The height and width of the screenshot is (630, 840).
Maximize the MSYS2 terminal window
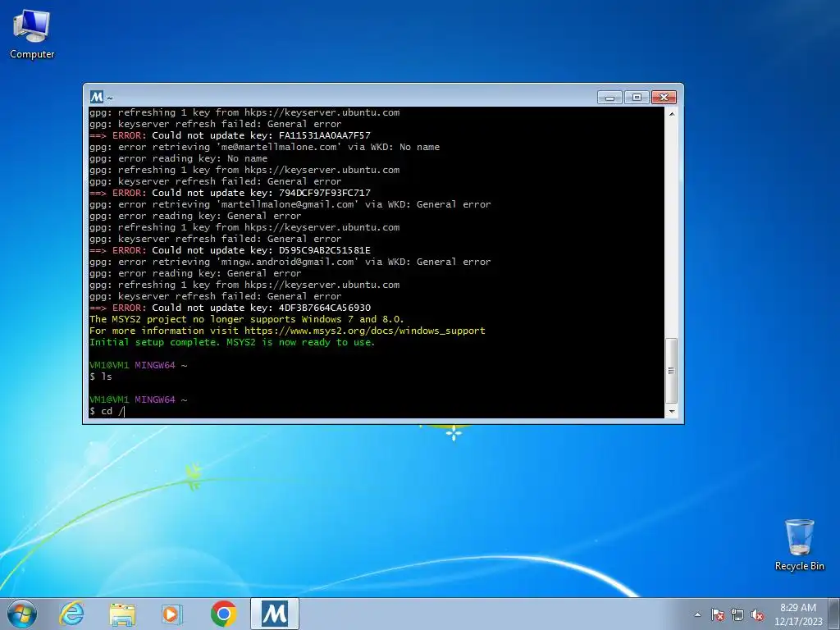pos(637,97)
